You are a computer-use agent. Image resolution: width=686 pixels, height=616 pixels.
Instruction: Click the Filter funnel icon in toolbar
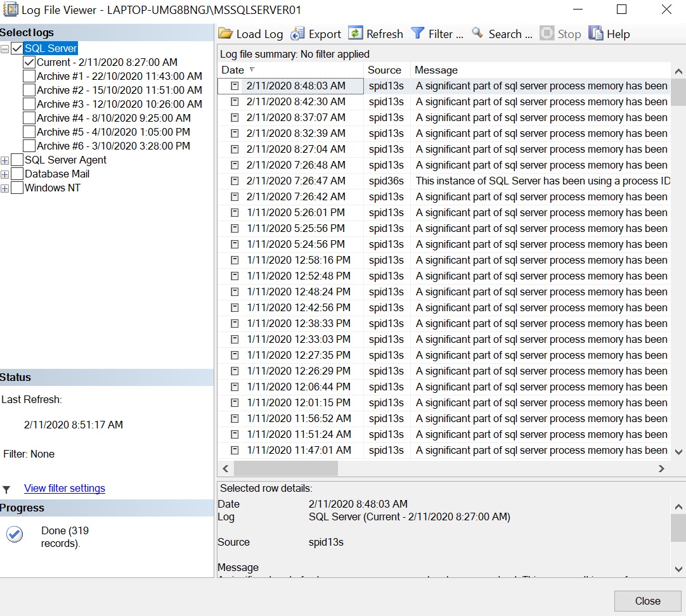(418, 33)
